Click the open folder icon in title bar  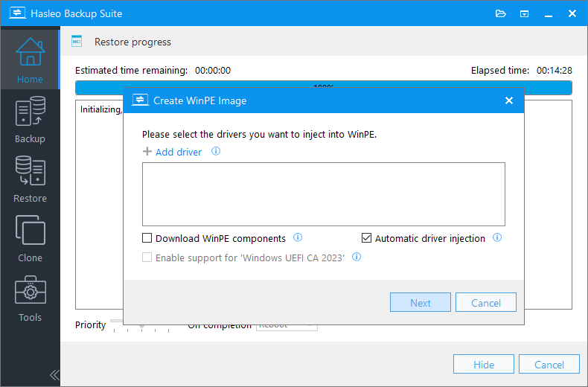pos(501,14)
